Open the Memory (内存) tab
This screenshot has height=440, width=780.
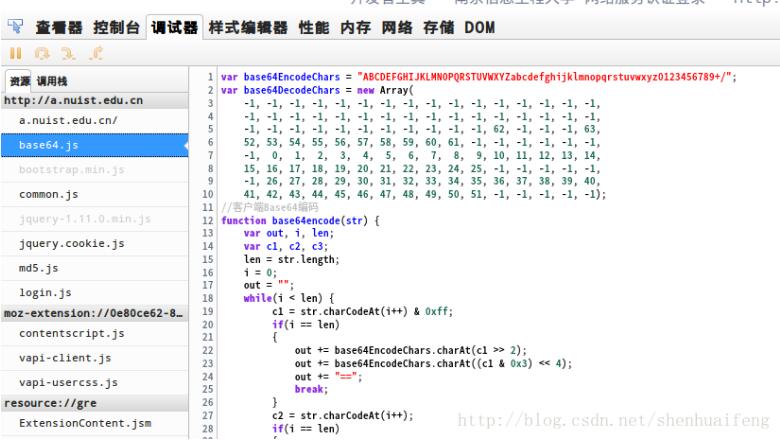(x=355, y=27)
